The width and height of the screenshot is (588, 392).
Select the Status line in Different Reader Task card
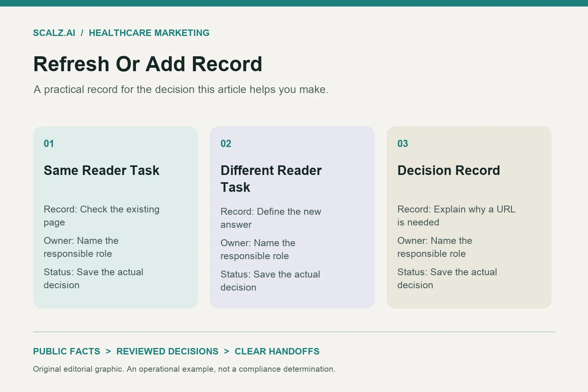click(x=270, y=281)
